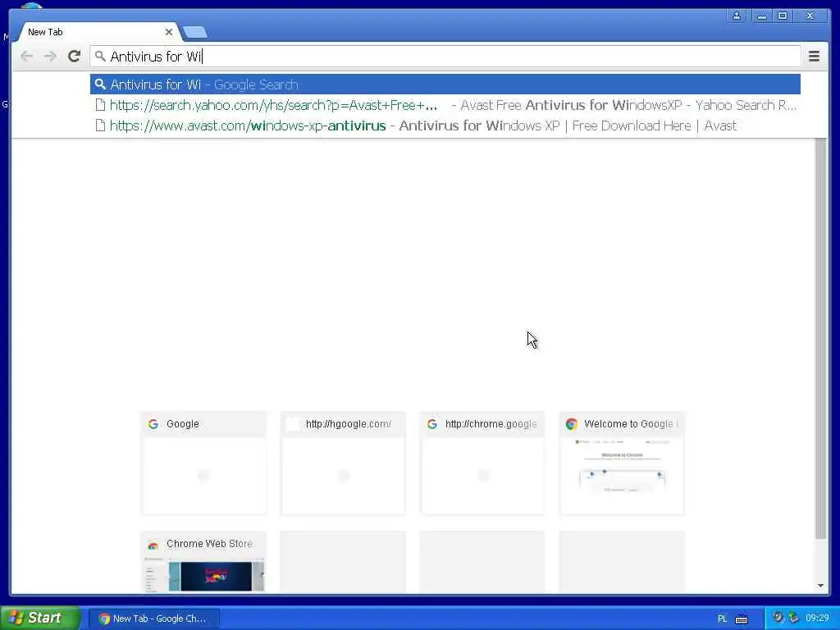Click the Google favicon on the Google tile
This screenshot has width=840, height=630.
pyautogui.click(x=153, y=424)
